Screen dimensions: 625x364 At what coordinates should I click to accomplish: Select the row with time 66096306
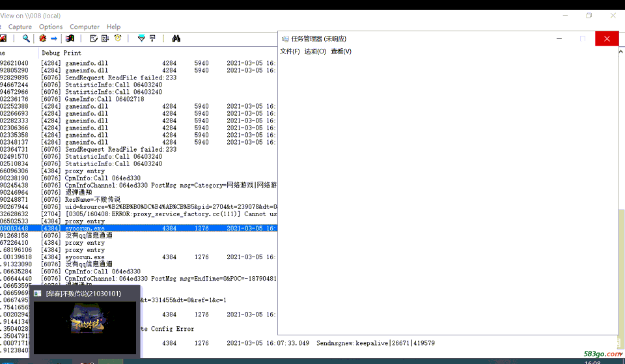tap(138, 171)
